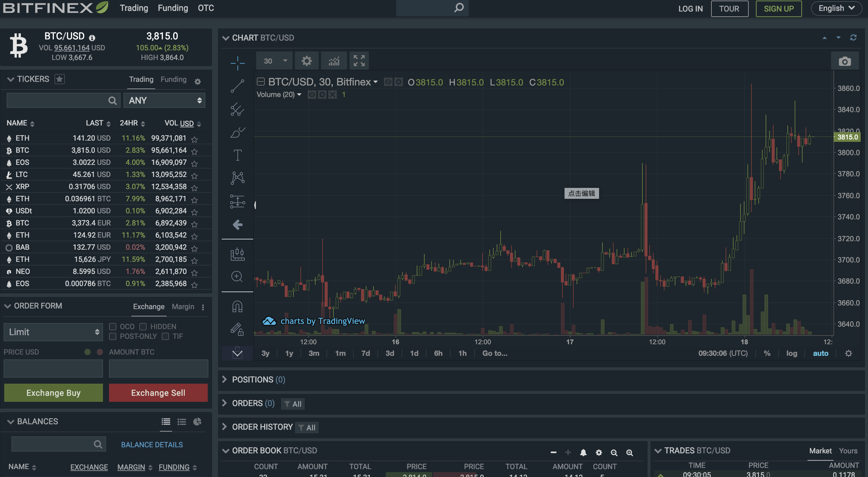
Task: Open the long position prediction tool
Action: click(x=237, y=201)
